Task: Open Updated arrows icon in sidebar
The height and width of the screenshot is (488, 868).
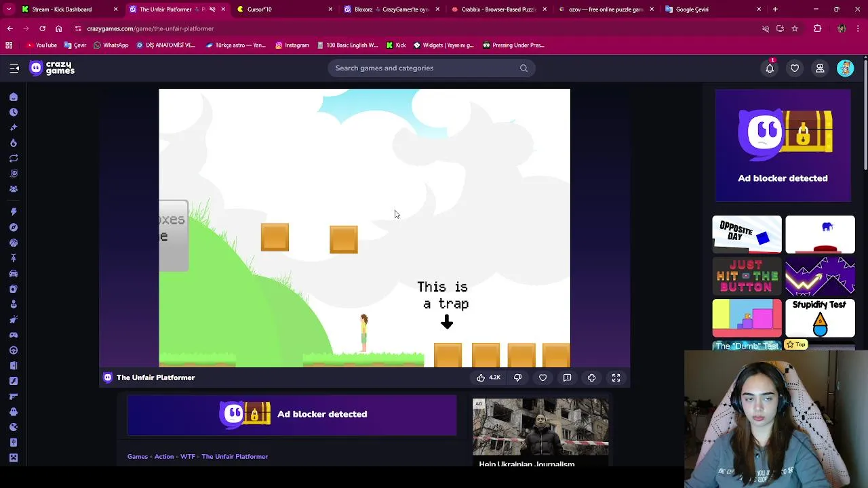Action: click(x=14, y=158)
